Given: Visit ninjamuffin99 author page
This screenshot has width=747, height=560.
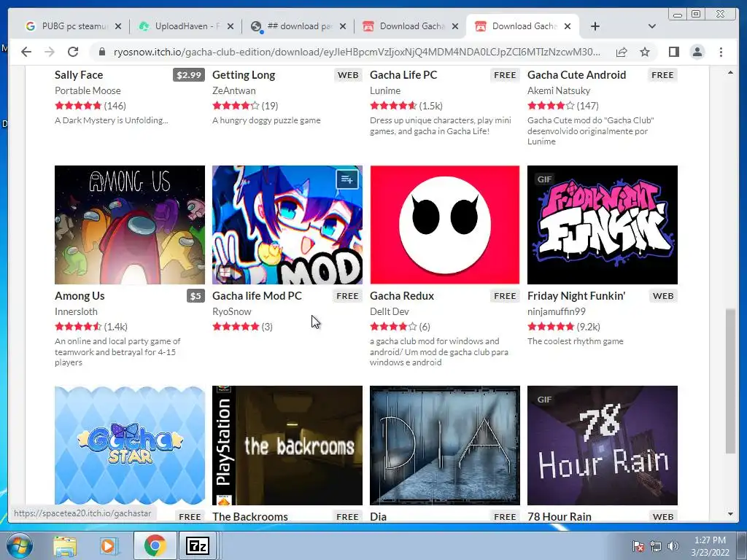Looking at the screenshot, I should [x=557, y=311].
